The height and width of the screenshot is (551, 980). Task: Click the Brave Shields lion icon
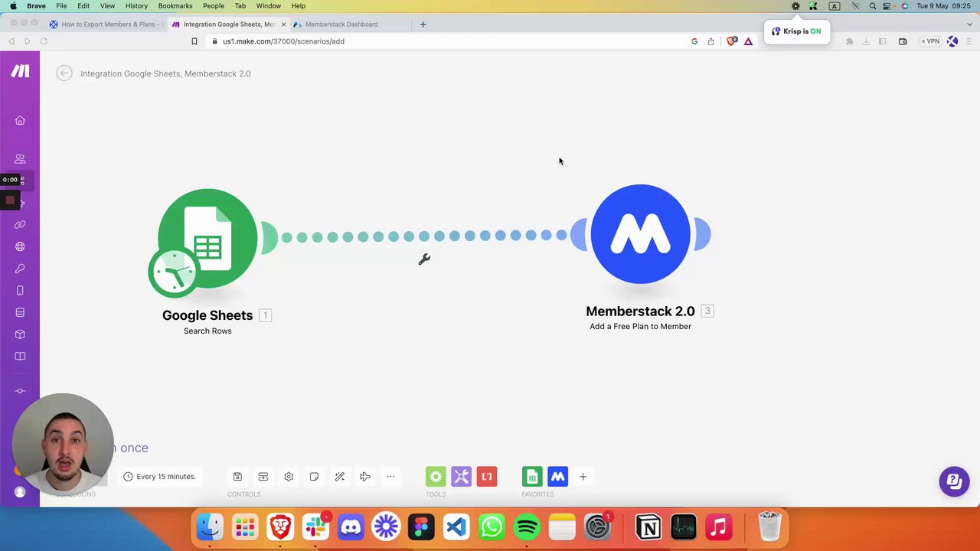(732, 41)
